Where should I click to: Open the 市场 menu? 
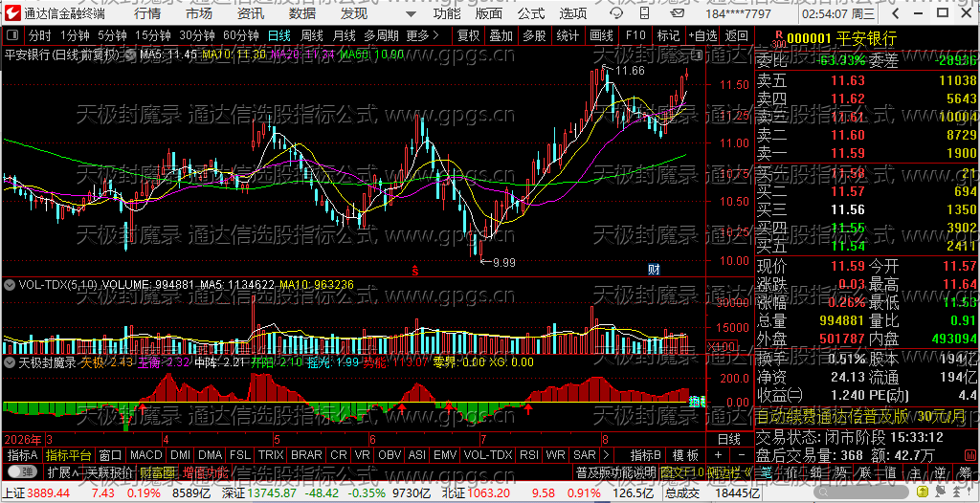pos(199,13)
